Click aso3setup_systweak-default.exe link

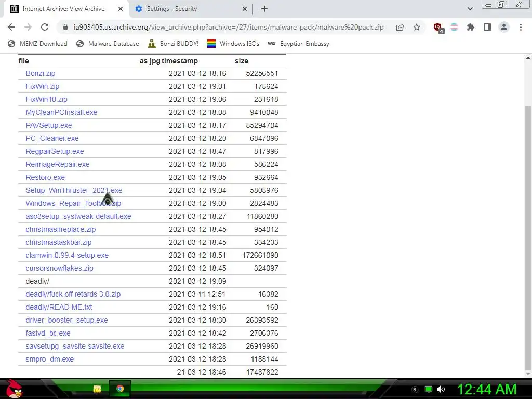click(78, 216)
